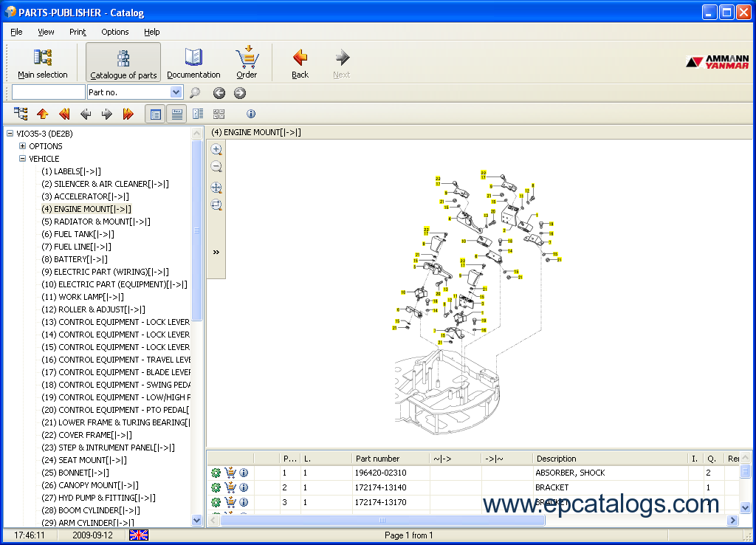Image resolution: width=756 pixels, height=545 pixels.
Task: Select (25) BONNET entry
Action: point(75,472)
